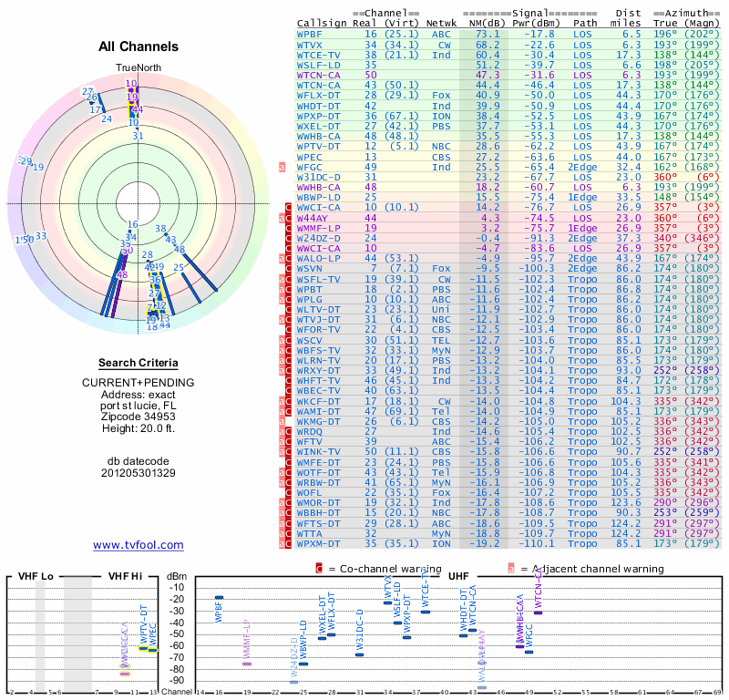Viewport: 729px width, 700px height.
Task: Click yellow WPTV-DT bar in VHF Hi chart
Action: (x=143, y=649)
